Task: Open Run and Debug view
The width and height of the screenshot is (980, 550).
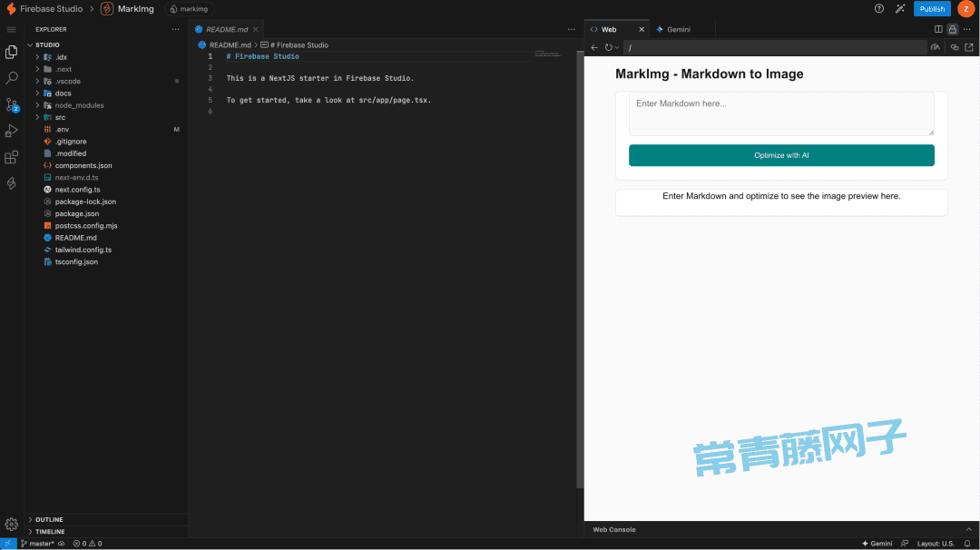Action: [11, 131]
